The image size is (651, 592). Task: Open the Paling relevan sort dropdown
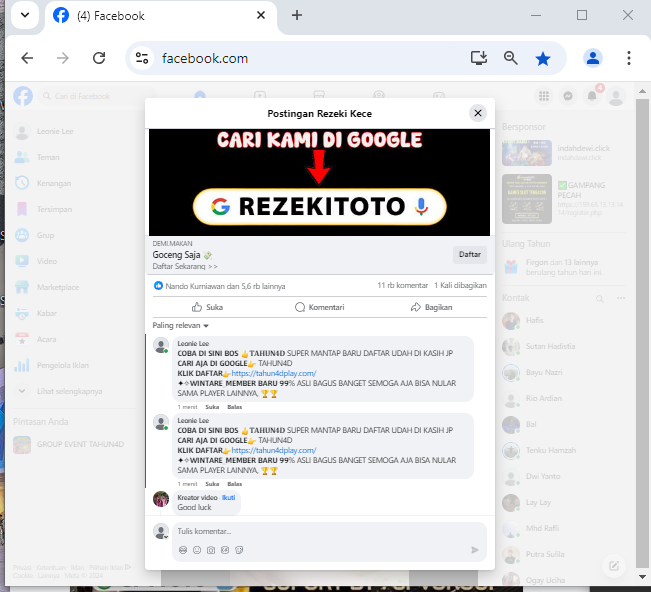point(181,325)
